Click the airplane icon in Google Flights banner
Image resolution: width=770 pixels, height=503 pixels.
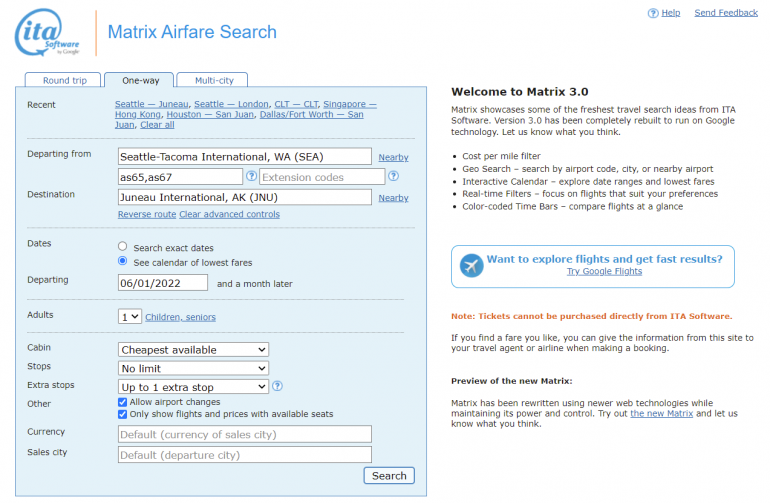click(471, 265)
